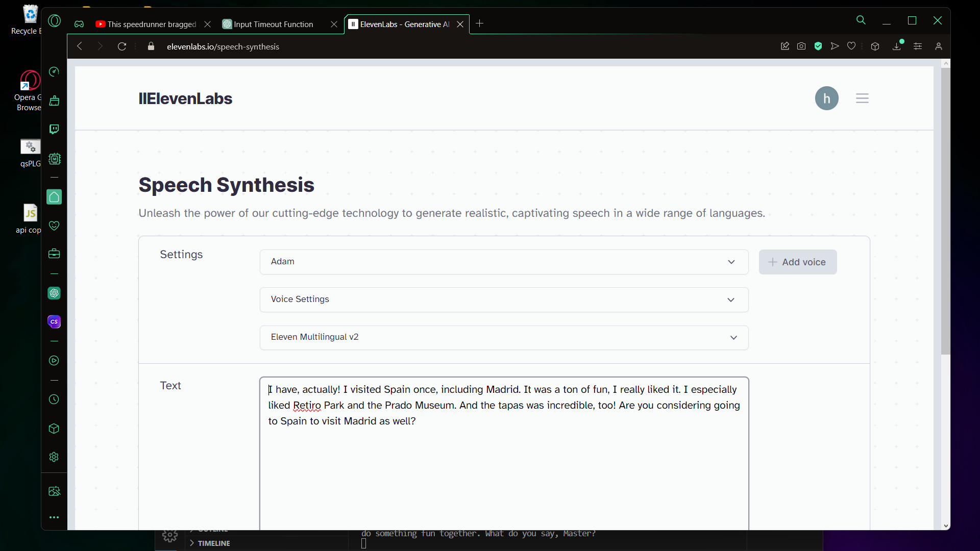Click the Add voice button
This screenshot has height=551, width=980.
pyautogui.click(x=797, y=262)
